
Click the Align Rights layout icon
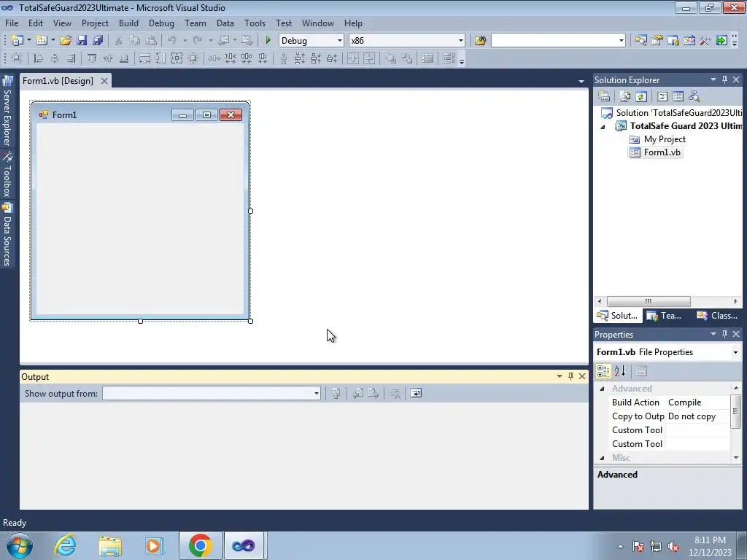pos(71,58)
